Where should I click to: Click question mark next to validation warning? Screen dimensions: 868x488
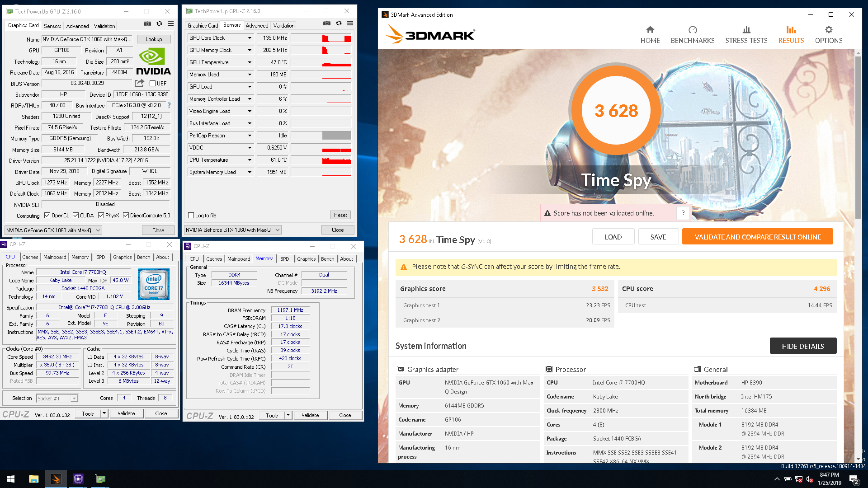(x=683, y=213)
